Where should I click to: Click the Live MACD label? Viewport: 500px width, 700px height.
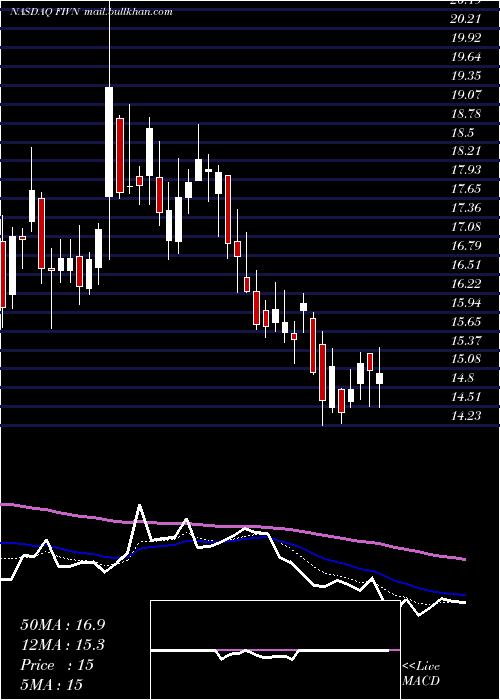421,673
